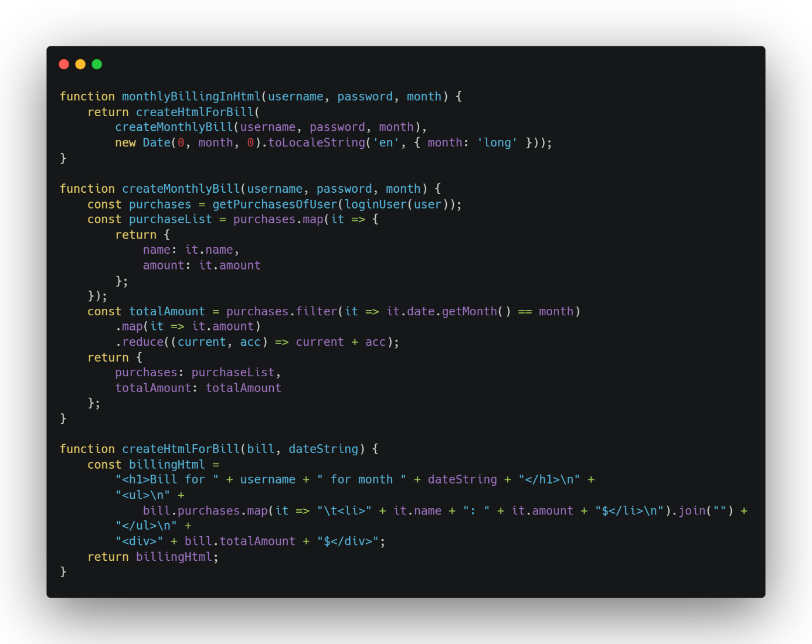
Task: Click 'createMonthlyBill' in its function definition
Action: pos(181,189)
